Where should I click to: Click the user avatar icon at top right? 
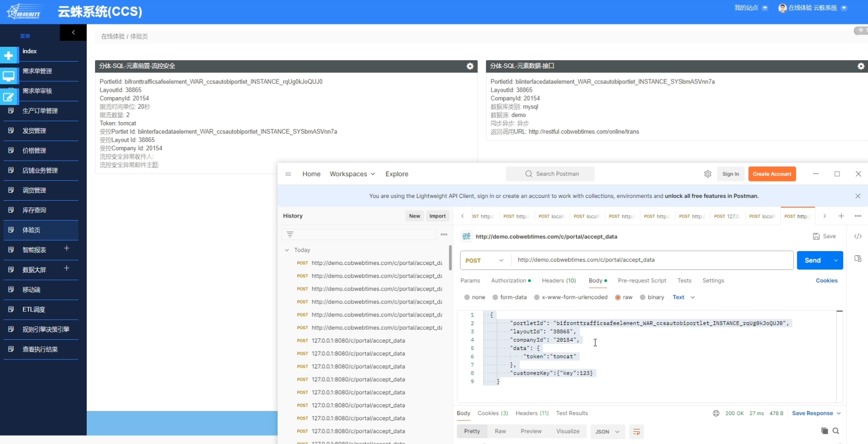(x=783, y=8)
